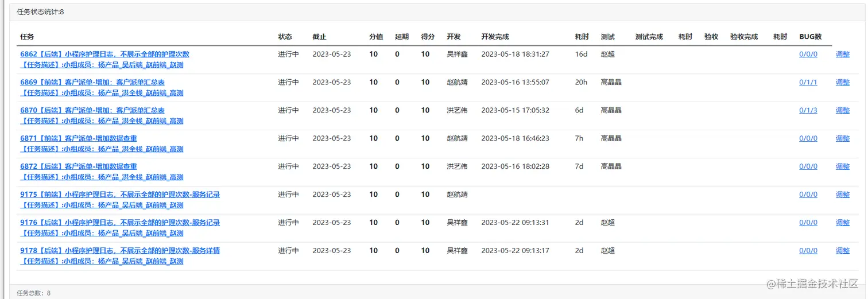Open task 6862 小程序护理日志 title link
The image size is (868, 299).
[x=104, y=55]
